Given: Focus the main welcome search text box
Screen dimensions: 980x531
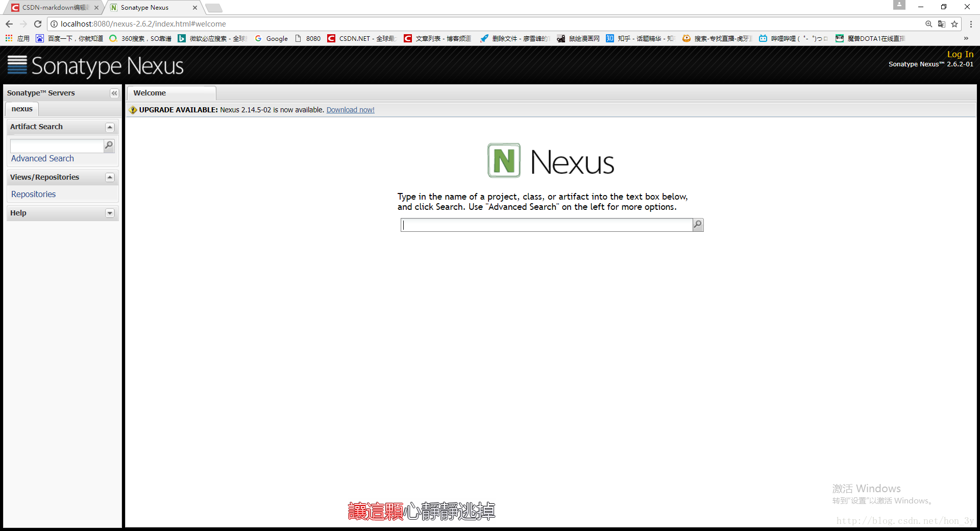Looking at the screenshot, I should pos(547,225).
